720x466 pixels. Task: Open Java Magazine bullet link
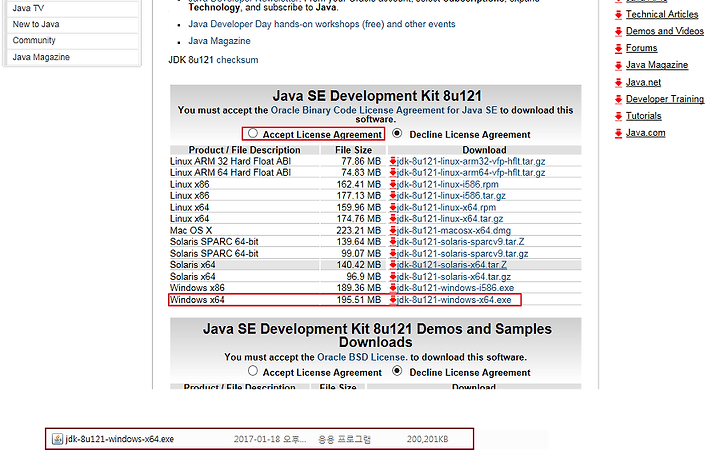coord(219,41)
